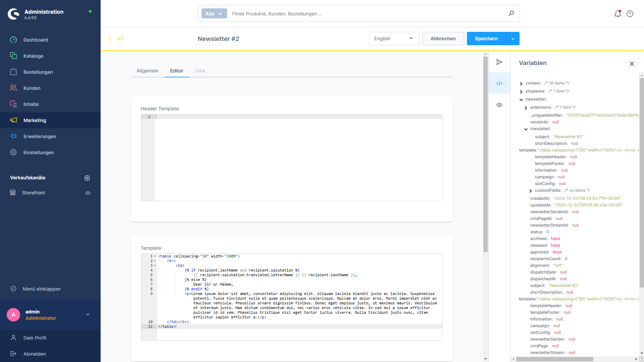Image resolution: width=644 pixels, height=362 pixels.
Task: Open the Alle search filter dropdown
Action: point(214,13)
